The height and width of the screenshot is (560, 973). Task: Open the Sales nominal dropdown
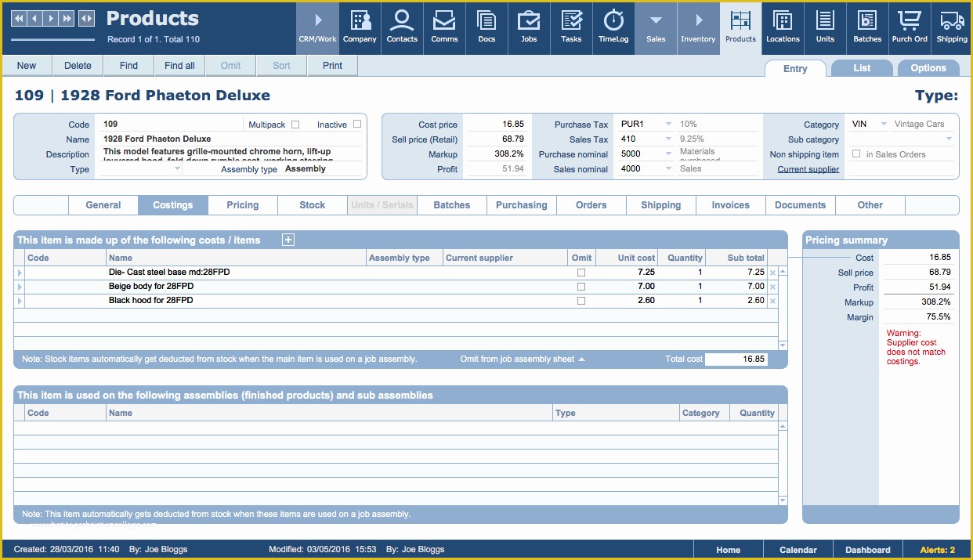(668, 168)
